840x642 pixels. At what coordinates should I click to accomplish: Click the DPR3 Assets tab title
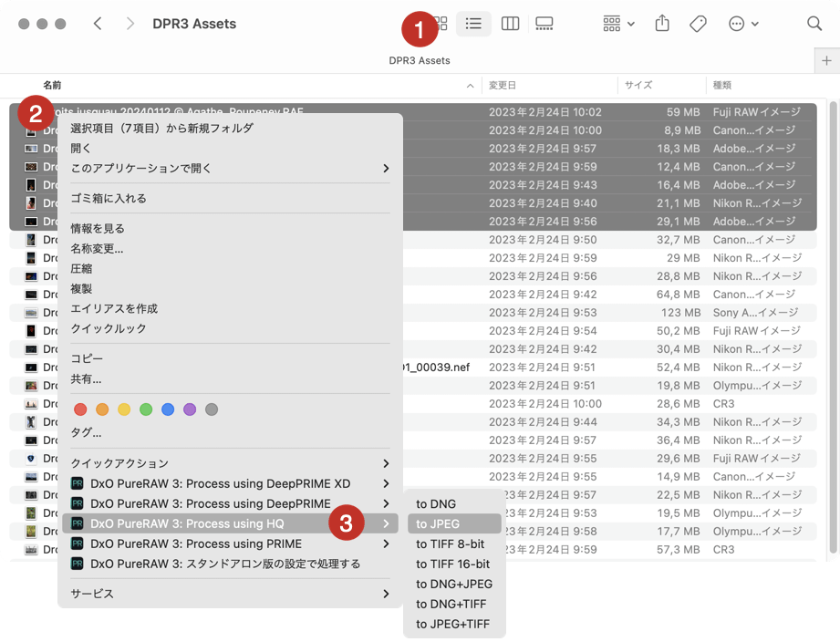[x=420, y=60]
